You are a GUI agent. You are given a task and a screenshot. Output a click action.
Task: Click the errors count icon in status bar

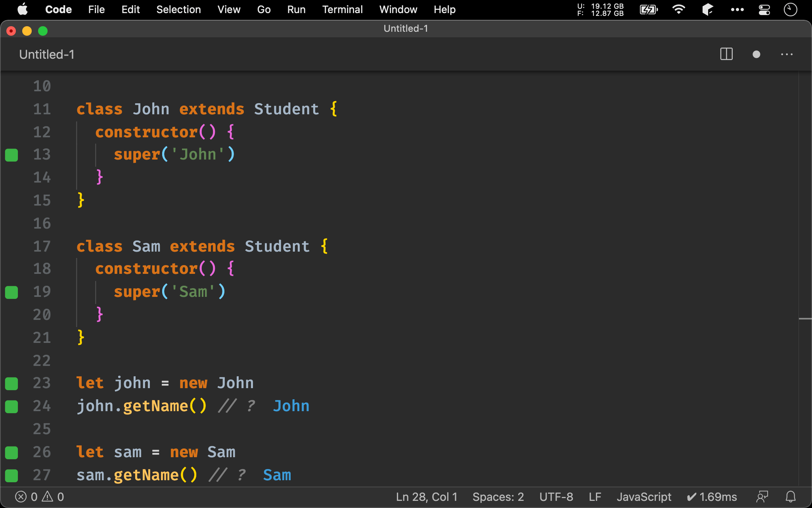[21, 496]
